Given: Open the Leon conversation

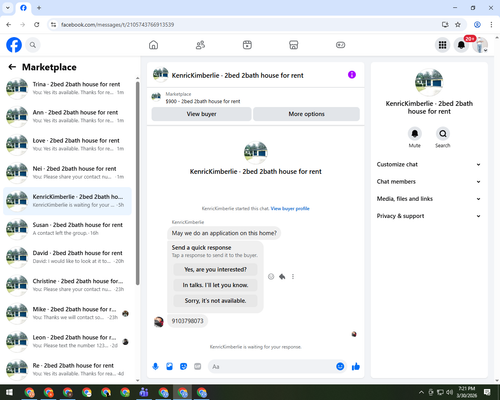Looking at the screenshot, I should click(67, 341).
